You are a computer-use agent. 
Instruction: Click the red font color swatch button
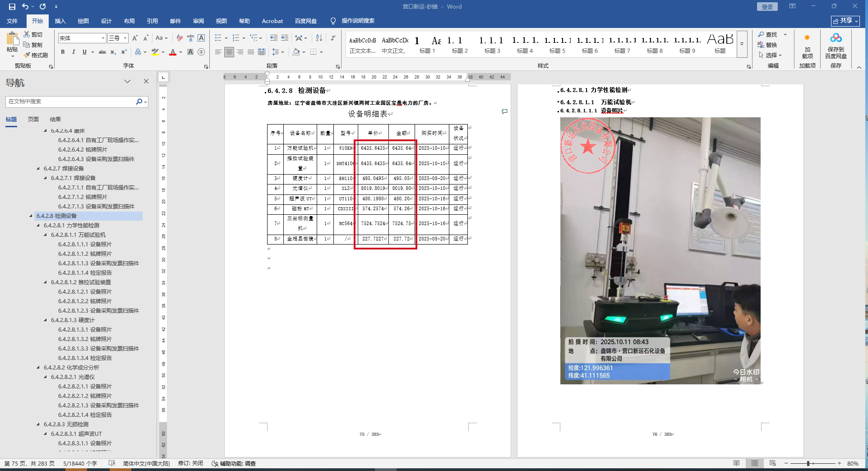coord(173,52)
